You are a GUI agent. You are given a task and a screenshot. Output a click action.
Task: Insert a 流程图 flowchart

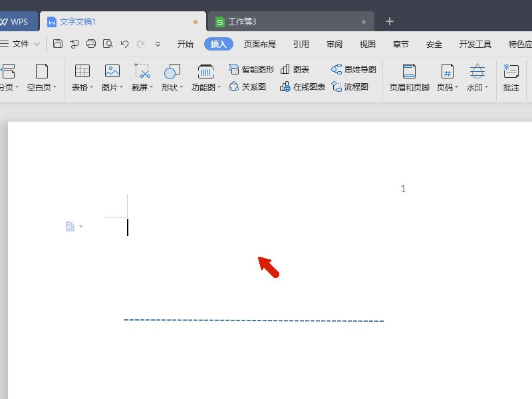pyautogui.click(x=350, y=86)
